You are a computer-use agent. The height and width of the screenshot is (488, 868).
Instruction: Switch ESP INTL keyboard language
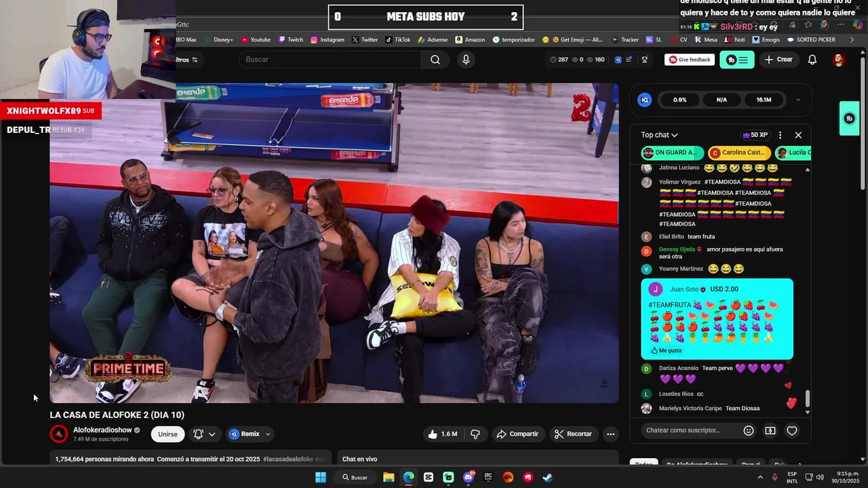[x=792, y=477]
